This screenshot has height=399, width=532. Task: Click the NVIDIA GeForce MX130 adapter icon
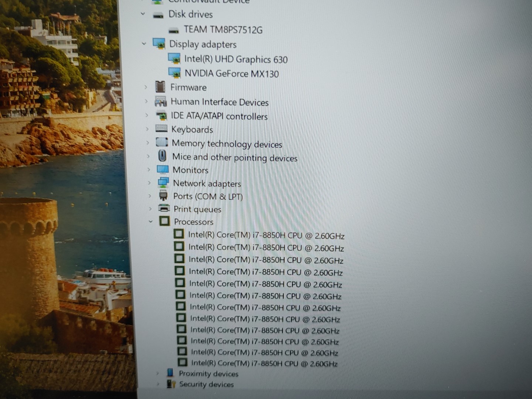pyautogui.click(x=175, y=73)
